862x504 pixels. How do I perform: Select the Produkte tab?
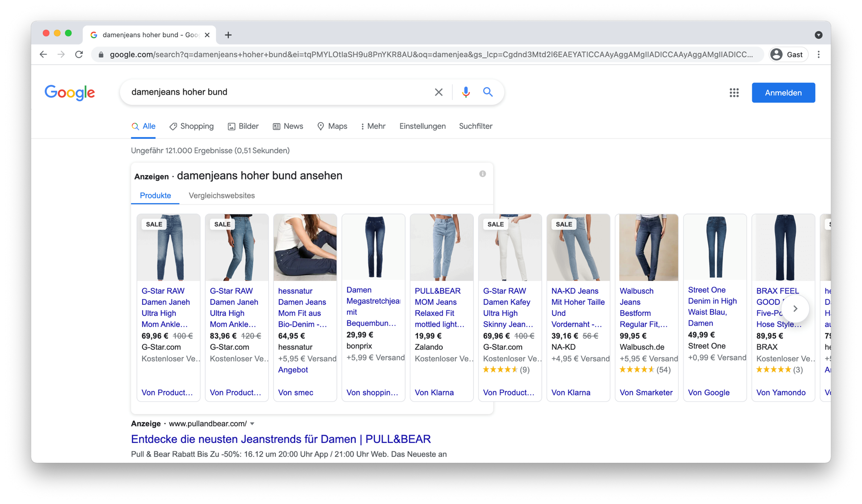(155, 195)
